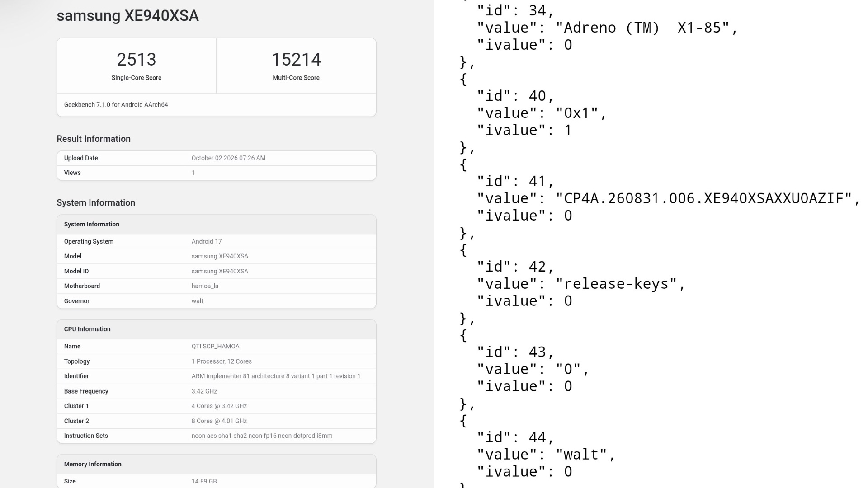Click the samsung XE940XSA page title
Viewport: 868px width, 488px height.
point(127,16)
